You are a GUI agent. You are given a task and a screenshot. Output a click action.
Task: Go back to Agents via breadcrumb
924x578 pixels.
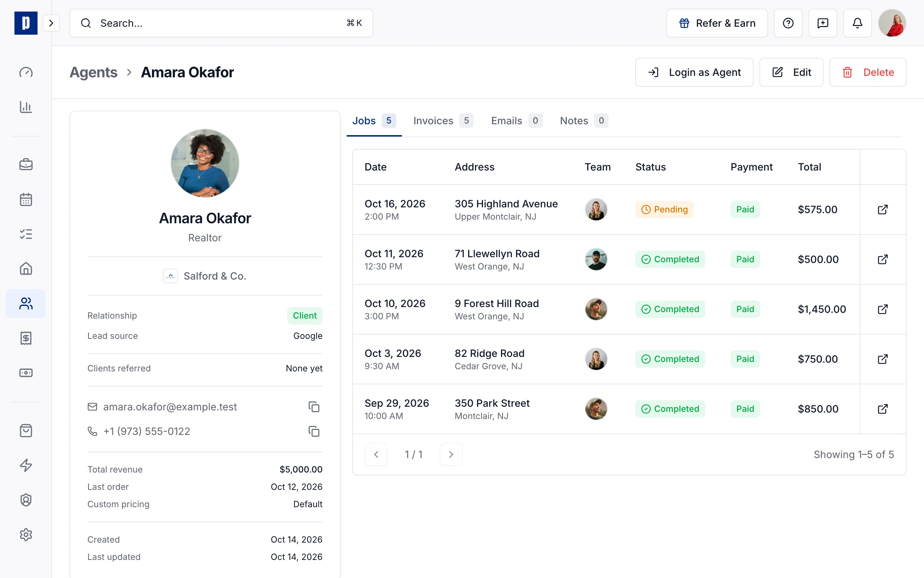click(x=93, y=72)
